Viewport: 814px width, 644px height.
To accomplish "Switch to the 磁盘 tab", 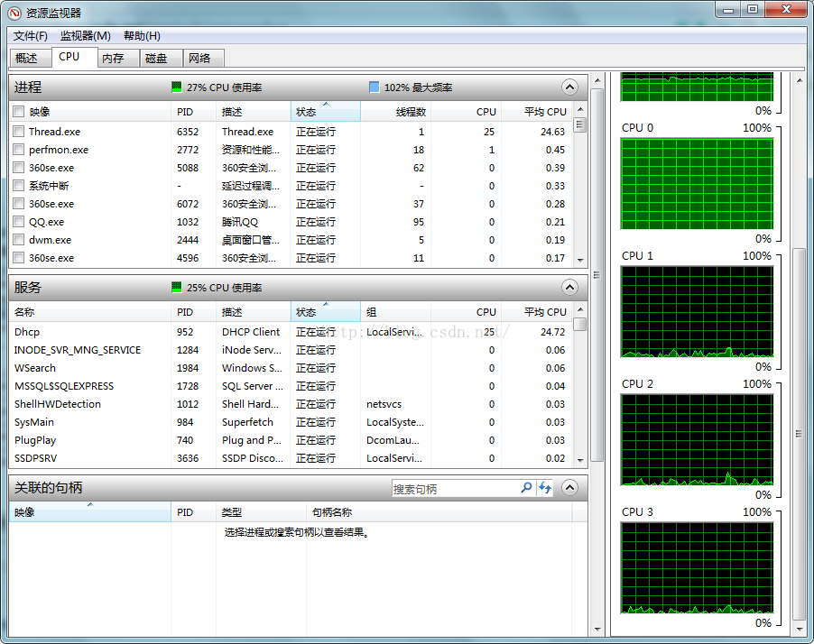I will (x=162, y=58).
